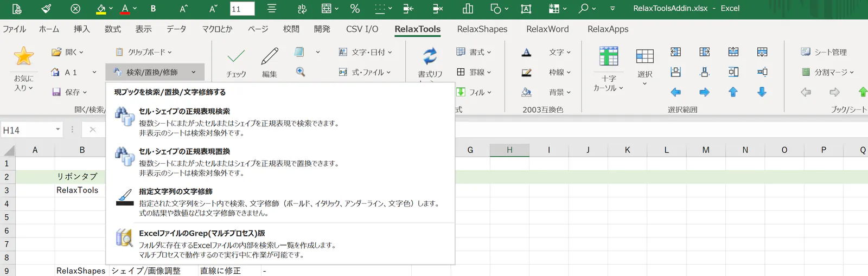Open the 2003互換色 文字 color dropdown
The image size is (868, 276).
[560, 52]
